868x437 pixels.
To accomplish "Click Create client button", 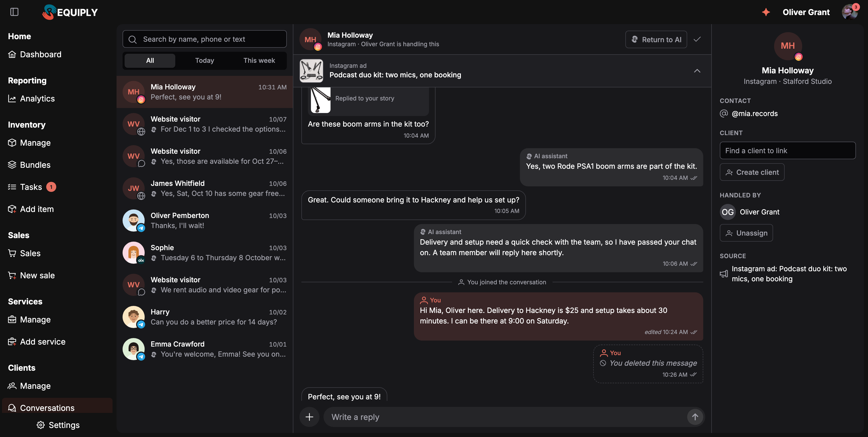I will tap(752, 172).
